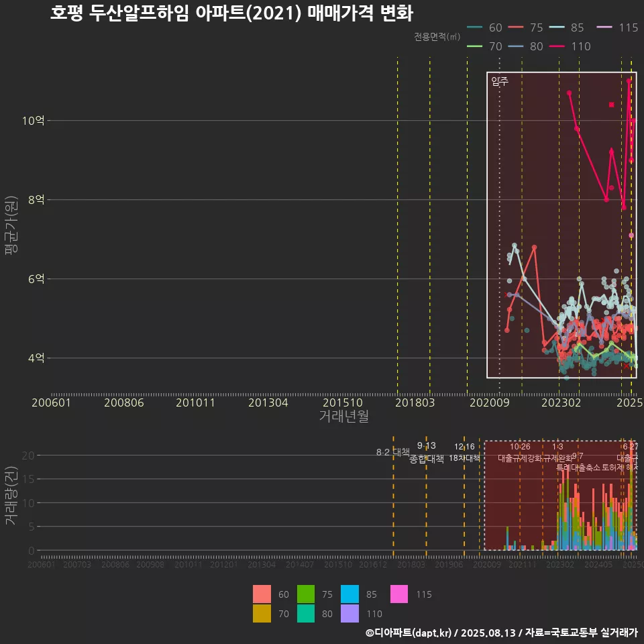
Task: Click the 80 line legend entry at top
Action: pos(525,46)
